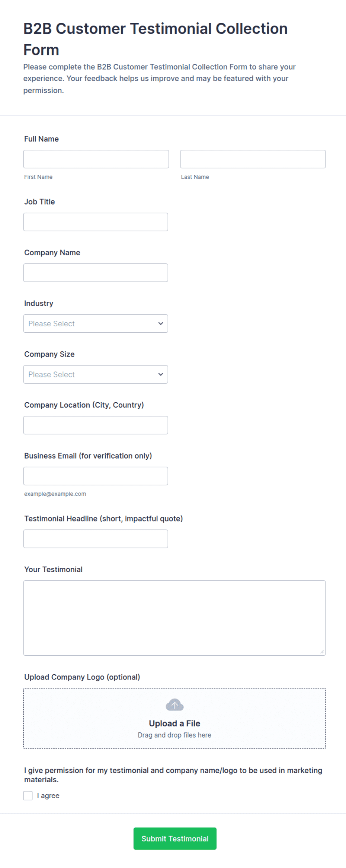Open the Industry Please Select dropdown
Viewport: 346px width, 868px height.
pyautogui.click(x=96, y=323)
